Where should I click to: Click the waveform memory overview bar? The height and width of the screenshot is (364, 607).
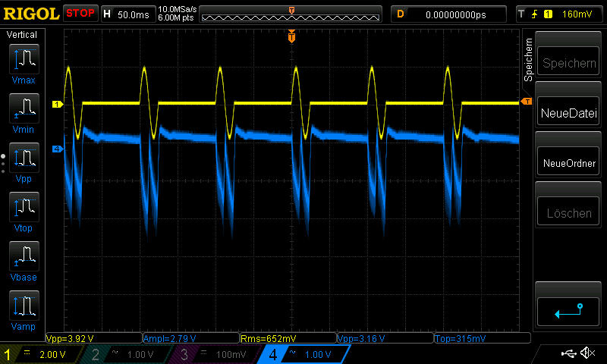(x=291, y=14)
